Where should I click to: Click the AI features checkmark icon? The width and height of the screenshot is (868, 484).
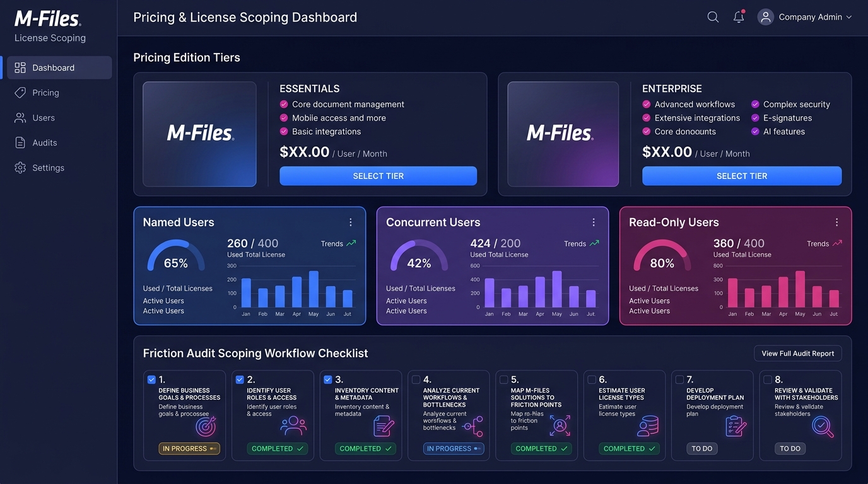pyautogui.click(x=756, y=132)
